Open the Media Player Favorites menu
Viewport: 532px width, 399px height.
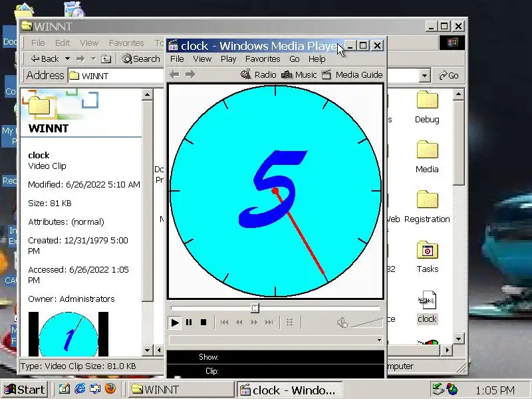pos(263,59)
